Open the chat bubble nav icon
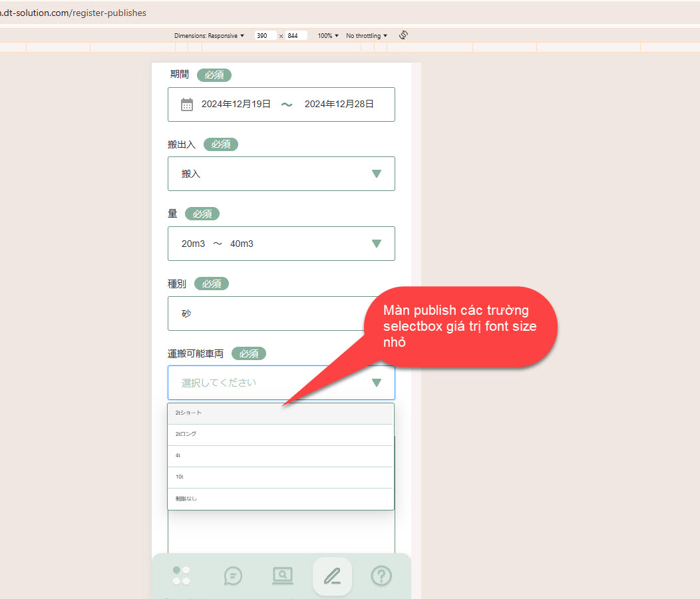700x599 pixels. (233, 576)
